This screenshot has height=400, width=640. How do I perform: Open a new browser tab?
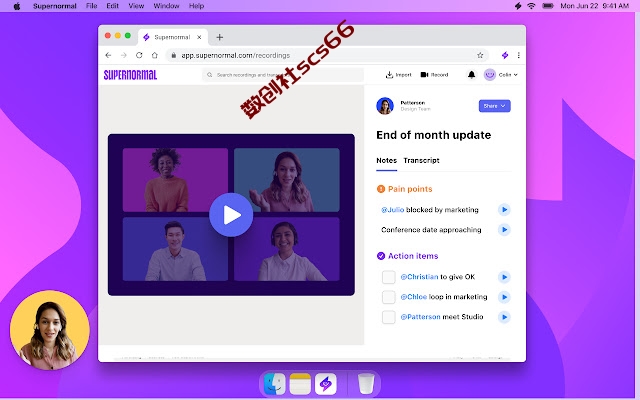click(220, 37)
